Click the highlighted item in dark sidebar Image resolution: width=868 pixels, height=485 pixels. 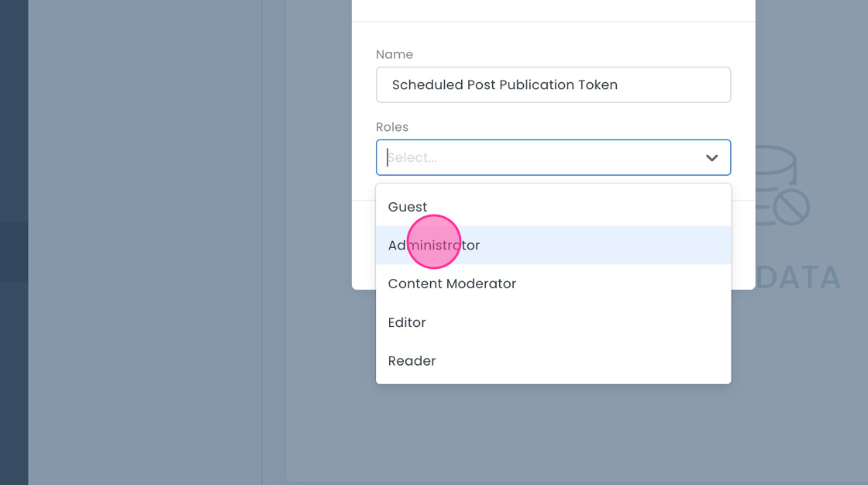14,252
